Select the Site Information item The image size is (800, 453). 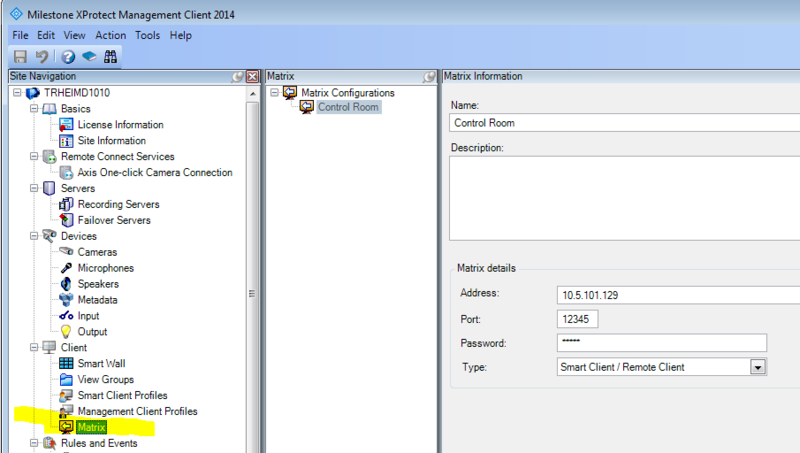point(111,140)
